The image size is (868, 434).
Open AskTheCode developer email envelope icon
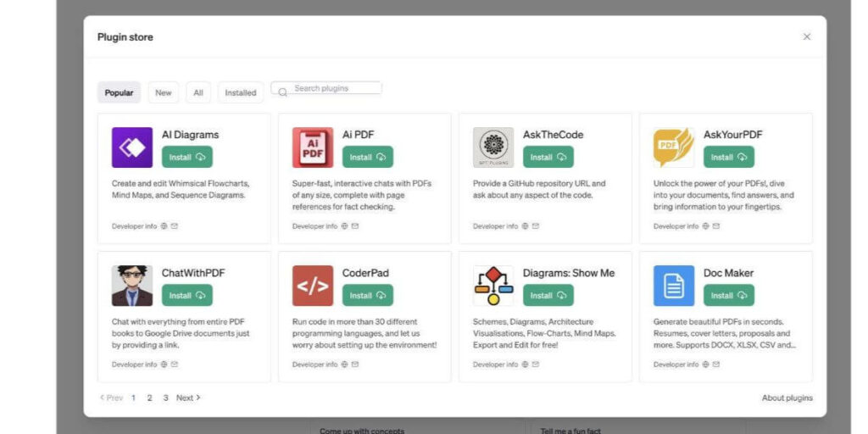coord(536,225)
